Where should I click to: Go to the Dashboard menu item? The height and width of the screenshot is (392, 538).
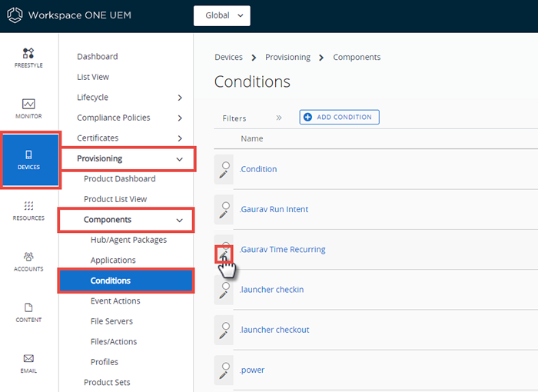[98, 57]
